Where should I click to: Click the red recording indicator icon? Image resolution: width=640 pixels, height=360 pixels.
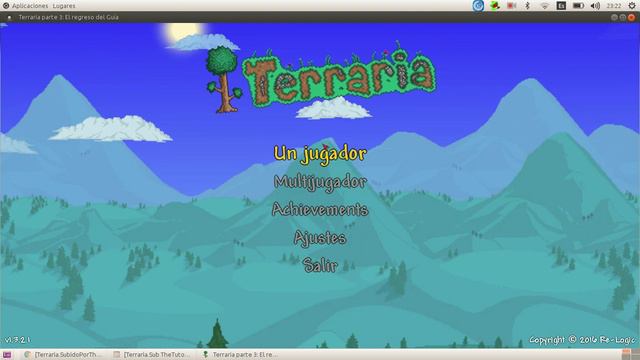pos(511,6)
